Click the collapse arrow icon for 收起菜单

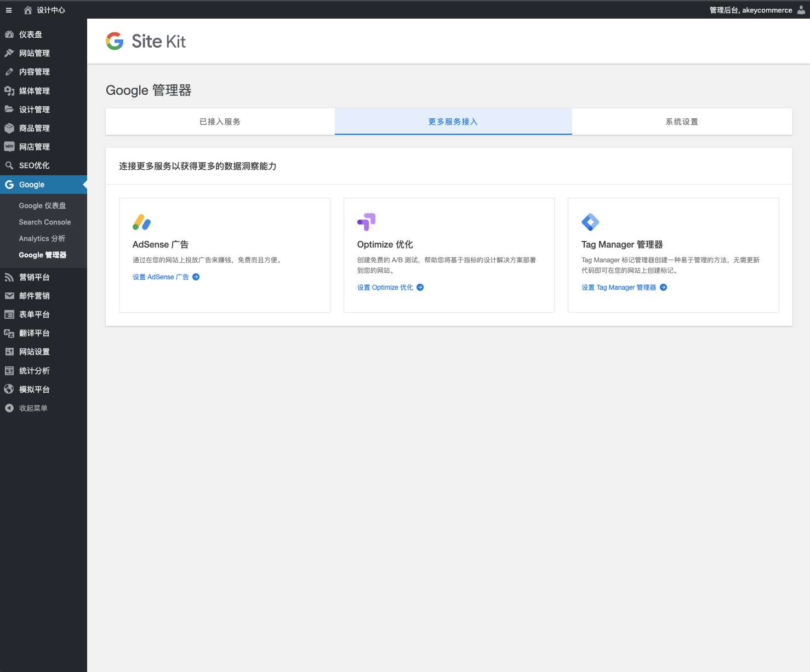point(9,408)
